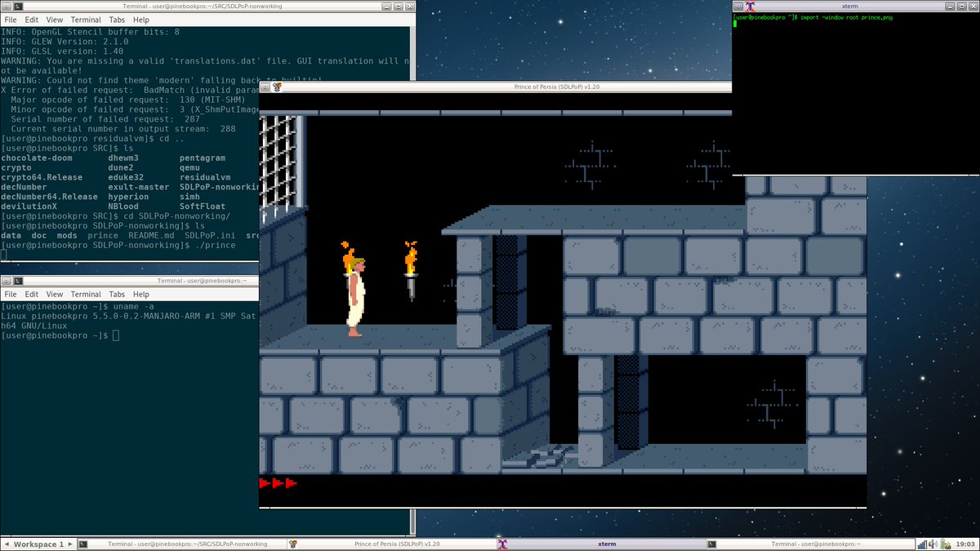Click the volume speaker icon in the tray
980x551 pixels.
(934, 544)
